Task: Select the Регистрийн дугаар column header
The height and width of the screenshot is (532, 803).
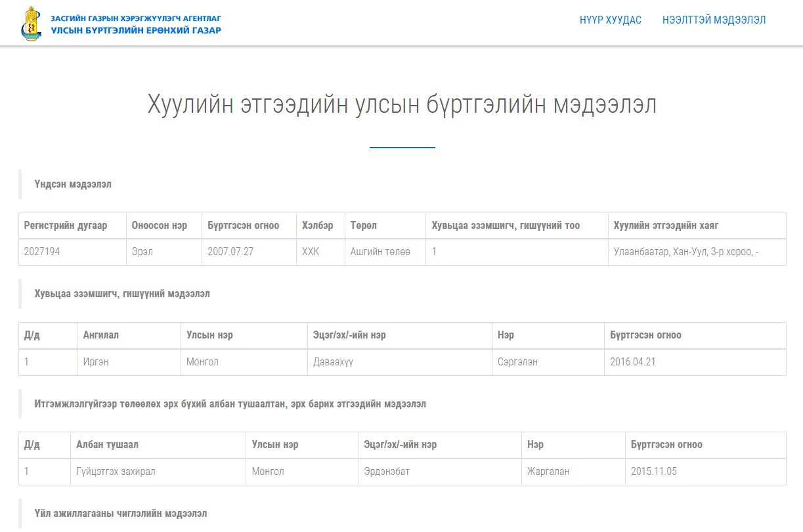Action: click(72, 226)
